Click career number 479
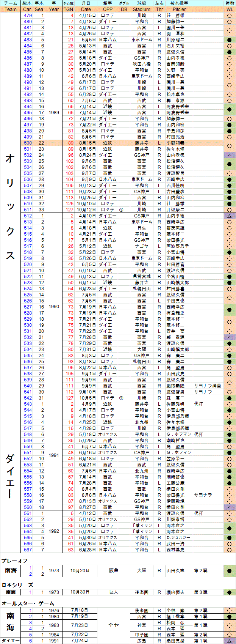 [28, 16]
